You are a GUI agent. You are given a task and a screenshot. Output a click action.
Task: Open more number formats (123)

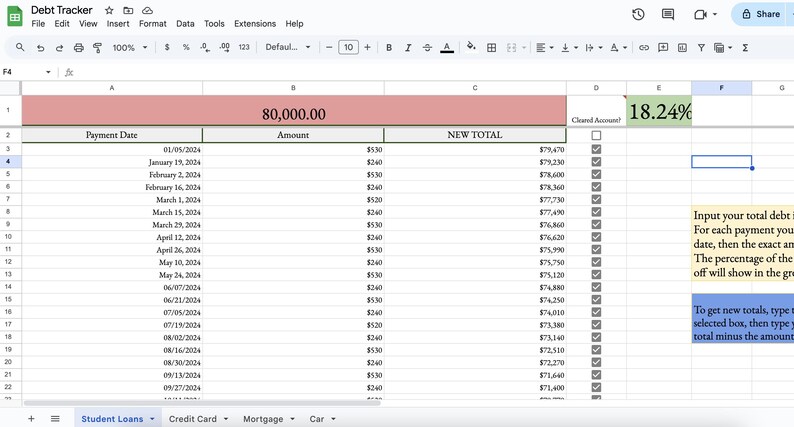point(244,47)
